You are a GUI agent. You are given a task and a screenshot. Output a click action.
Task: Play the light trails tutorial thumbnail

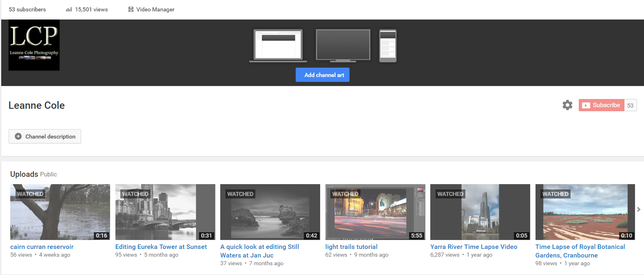375,212
